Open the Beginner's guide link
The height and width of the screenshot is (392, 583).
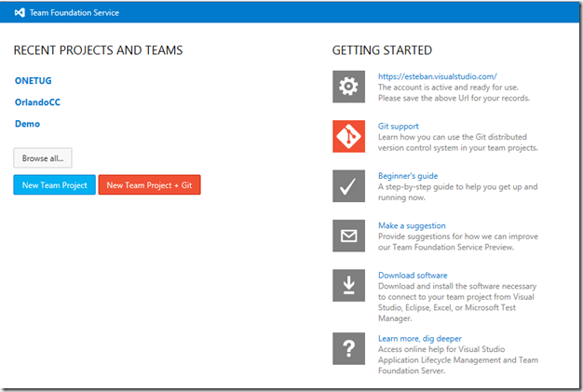pos(408,176)
